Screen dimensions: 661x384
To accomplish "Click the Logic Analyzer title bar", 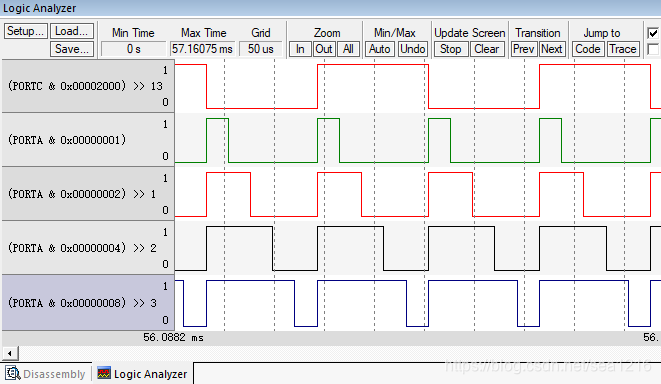I will [x=330, y=8].
